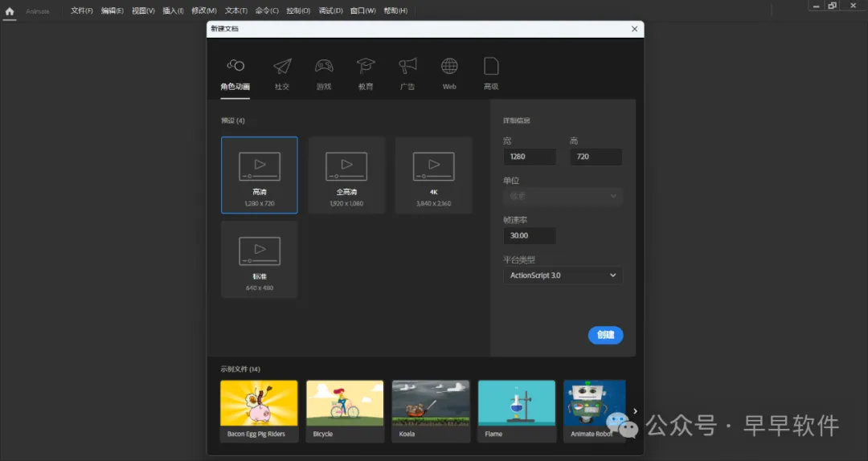The height and width of the screenshot is (461, 868).
Task: Click the 示例文件 (14) heading text
Action: pos(240,369)
